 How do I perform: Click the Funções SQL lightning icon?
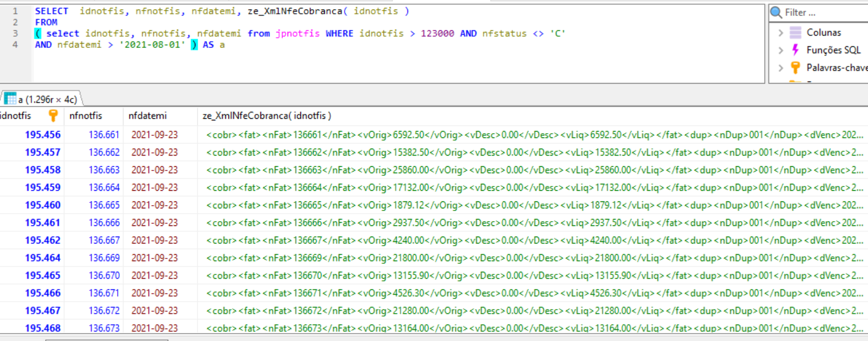[795, 50]
